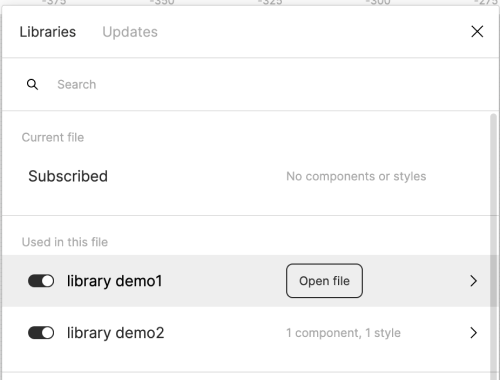Click the "Current file" section heading
The width and height of the screenshot is (500, 380).
tap(53, 137)
